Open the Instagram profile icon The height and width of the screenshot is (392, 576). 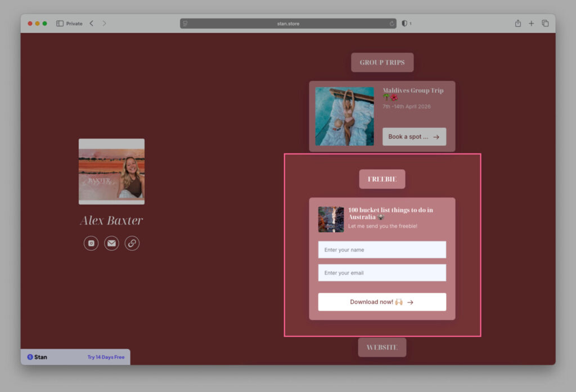click(x=91, y=244)
